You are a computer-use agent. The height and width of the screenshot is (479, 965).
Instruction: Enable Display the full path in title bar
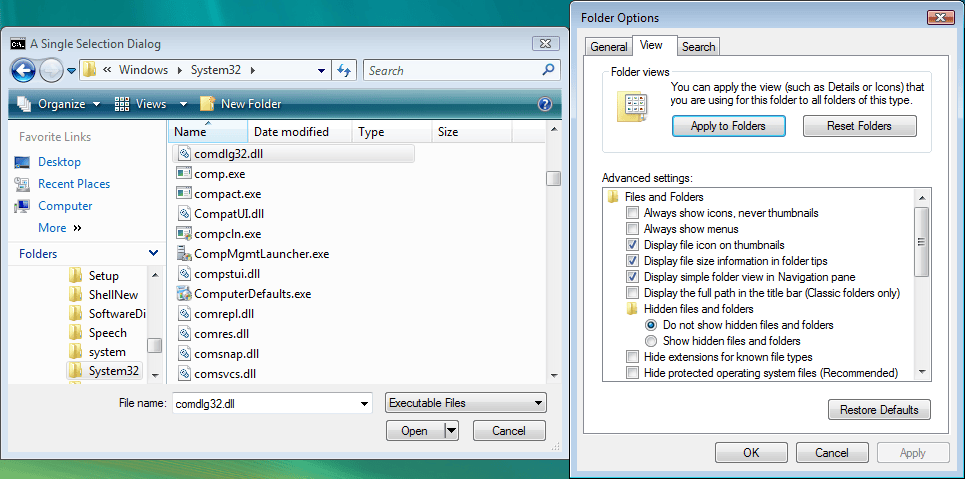(x=632, y=293)
